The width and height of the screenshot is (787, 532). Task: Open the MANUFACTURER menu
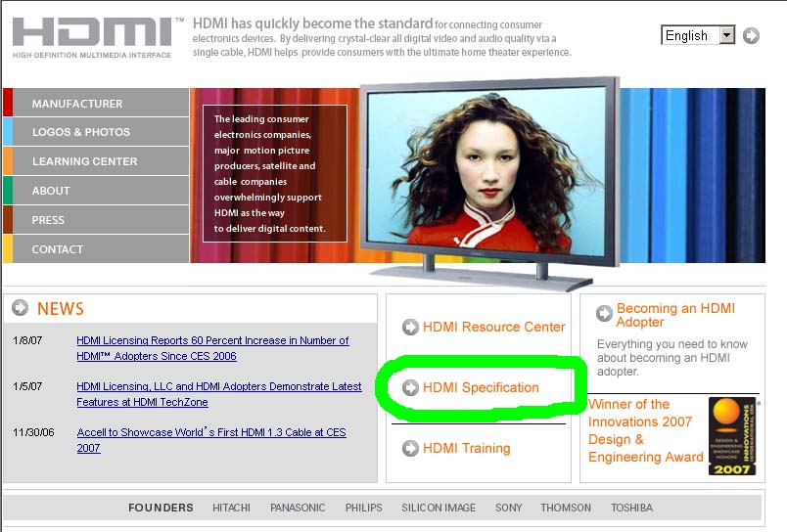click(x=96, y=103)
